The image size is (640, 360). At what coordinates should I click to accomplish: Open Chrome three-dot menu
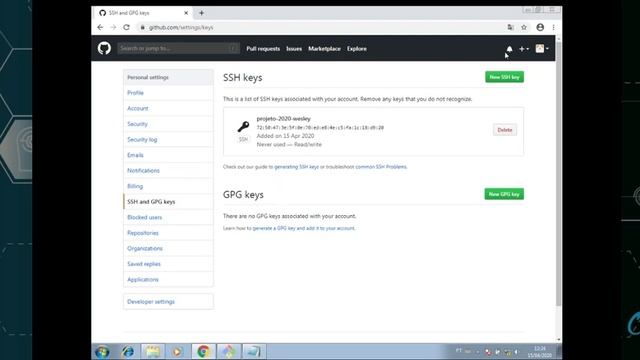553,27
